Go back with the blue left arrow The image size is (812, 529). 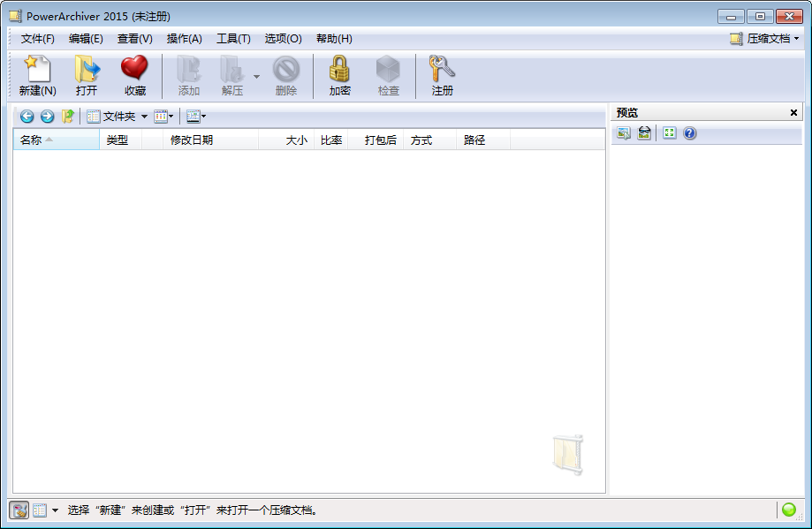(x=27, y=117)
